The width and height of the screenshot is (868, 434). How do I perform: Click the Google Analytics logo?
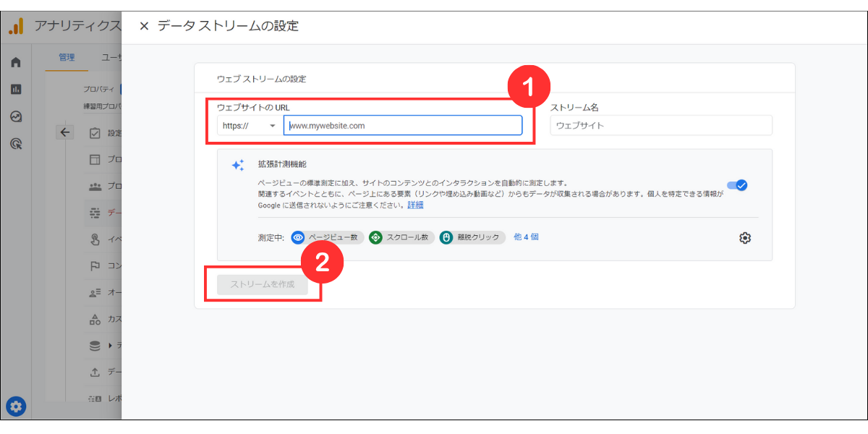[x=16, y=26]
